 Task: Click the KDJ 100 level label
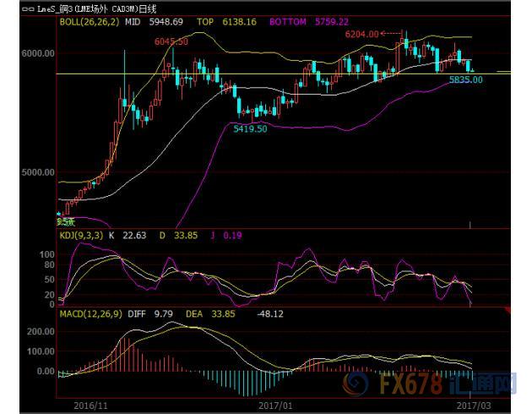tap(46, 254)
